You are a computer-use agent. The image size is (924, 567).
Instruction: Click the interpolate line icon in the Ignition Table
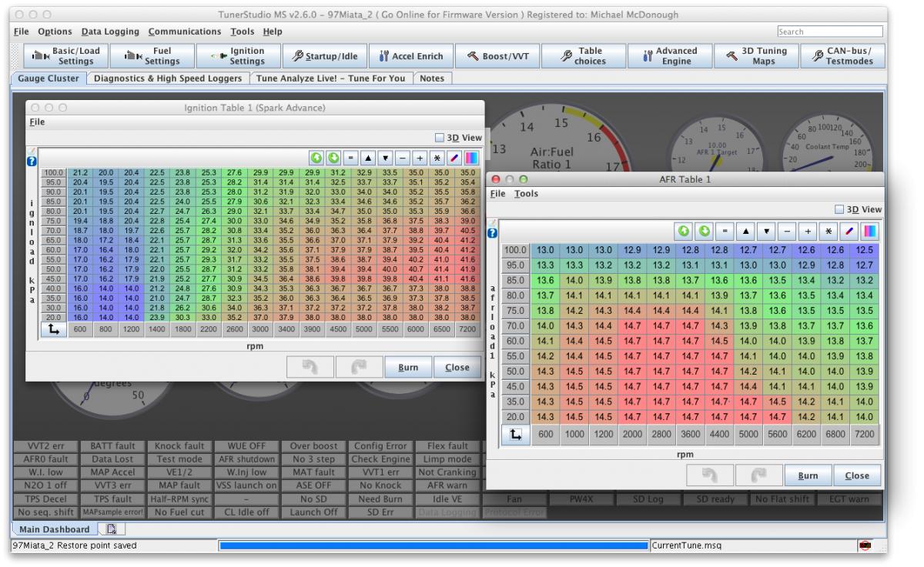[x=454, y=158]
